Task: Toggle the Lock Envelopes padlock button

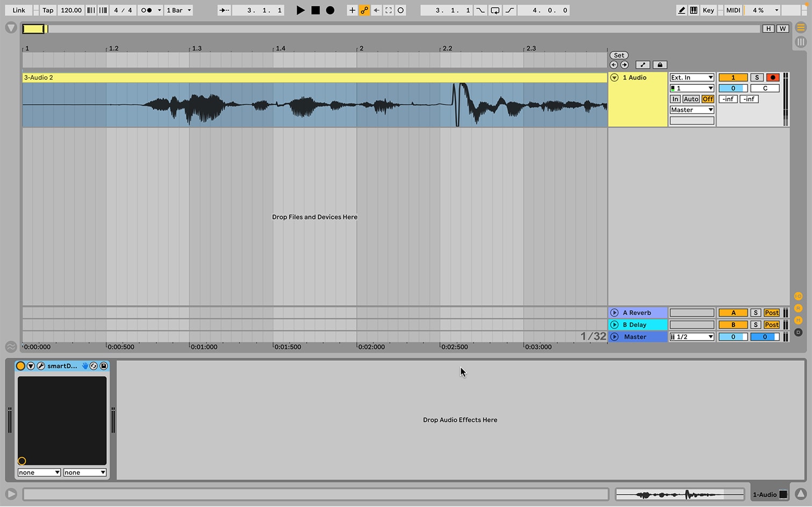Action: 660,65
